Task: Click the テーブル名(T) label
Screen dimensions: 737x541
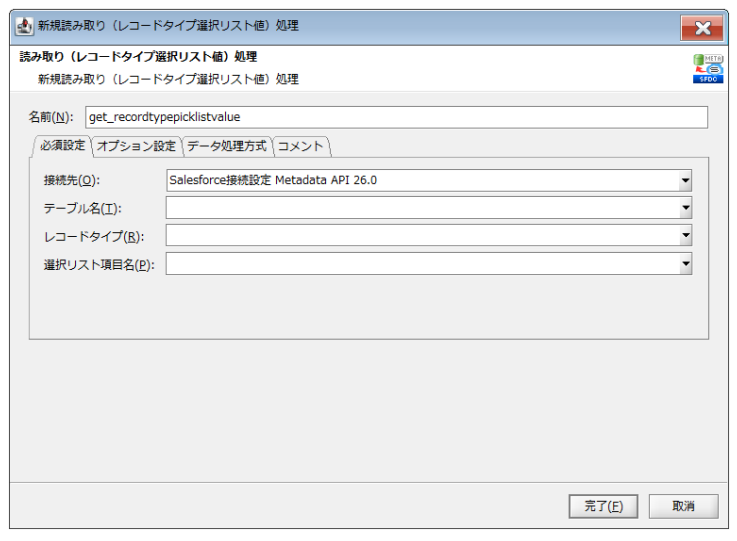Action: point(82,208)
